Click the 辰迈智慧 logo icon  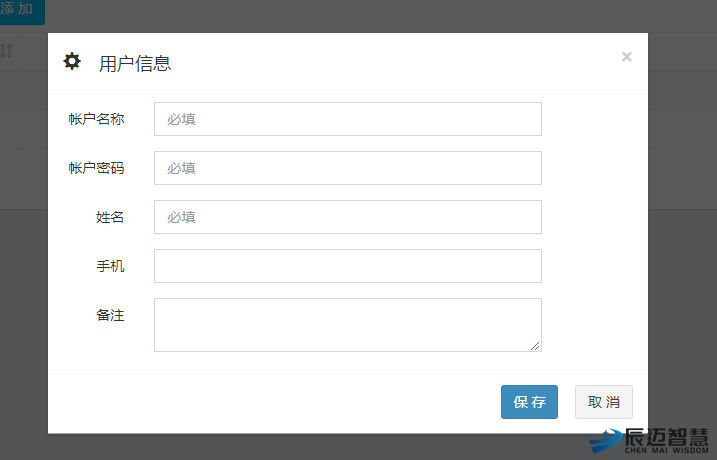(606, 441)
